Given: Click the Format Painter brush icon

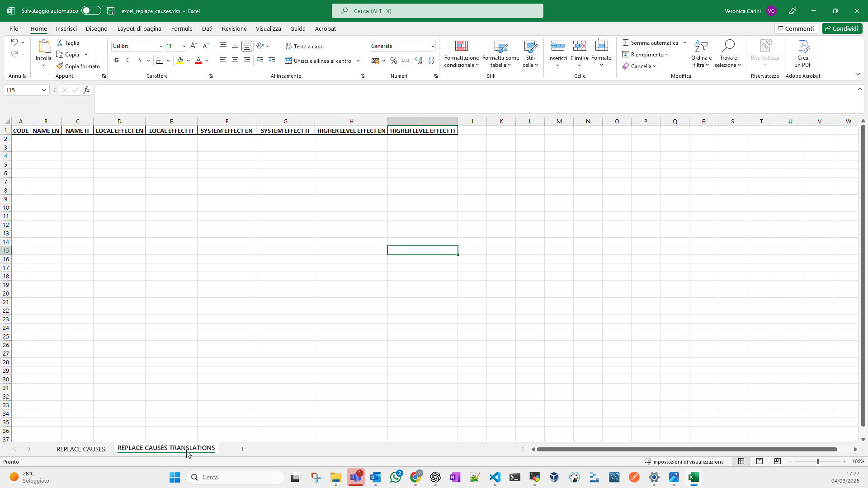Looking at the screenshot, I should [x=60, y=66].
